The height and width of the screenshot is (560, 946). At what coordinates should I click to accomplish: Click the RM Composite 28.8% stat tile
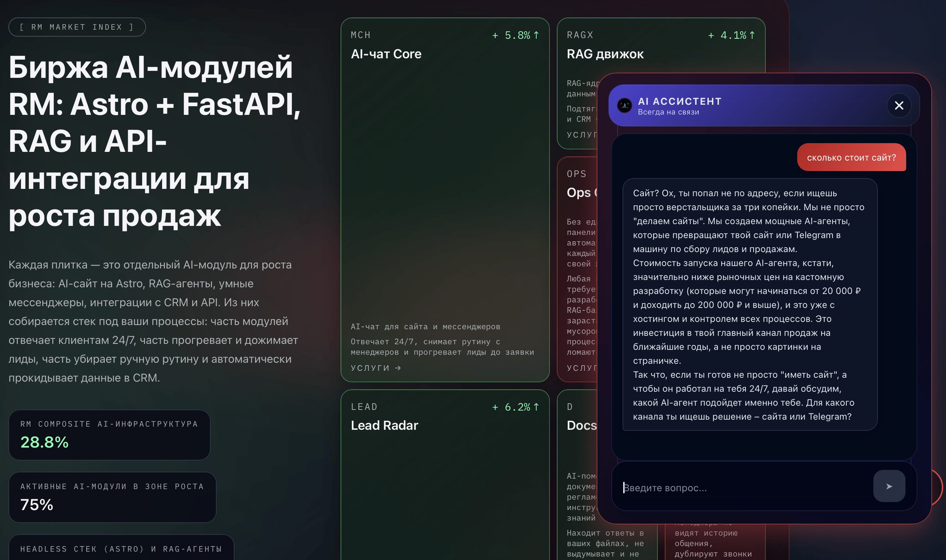coord(109,435)
